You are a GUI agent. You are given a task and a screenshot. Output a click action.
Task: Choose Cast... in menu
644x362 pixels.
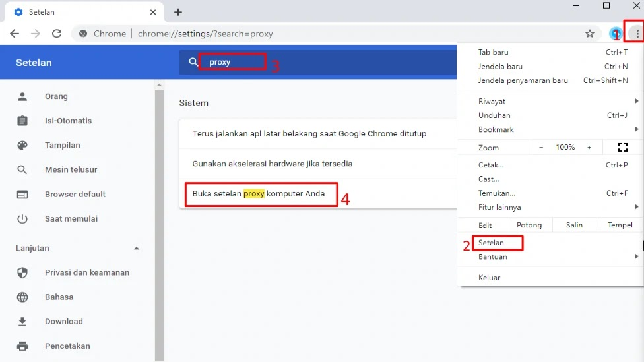[x=550, y=179]
